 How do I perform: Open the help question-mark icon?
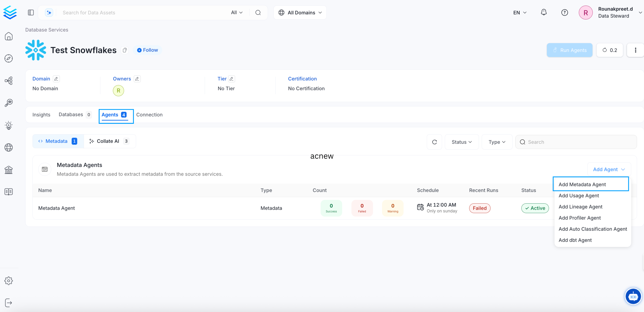[x=565, y=12]
